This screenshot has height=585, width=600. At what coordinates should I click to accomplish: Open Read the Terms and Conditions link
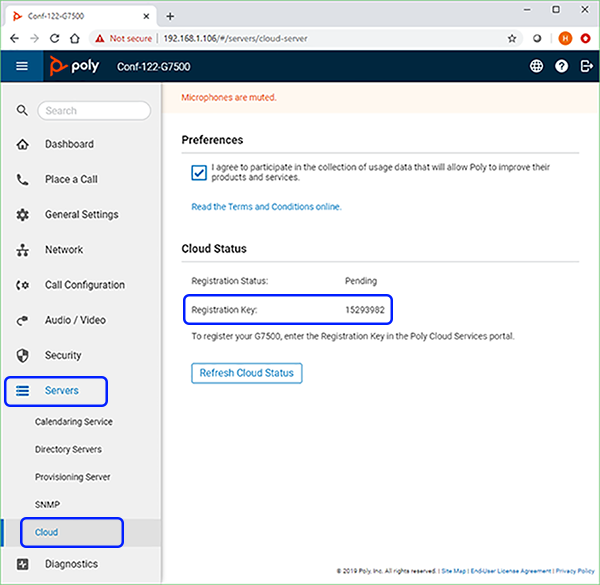pos(266,207)
